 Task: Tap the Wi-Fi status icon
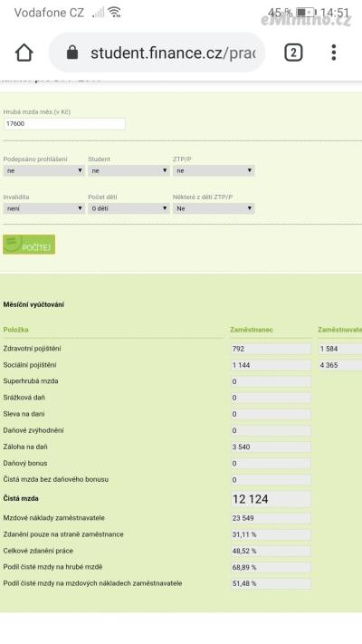(115, 13)
